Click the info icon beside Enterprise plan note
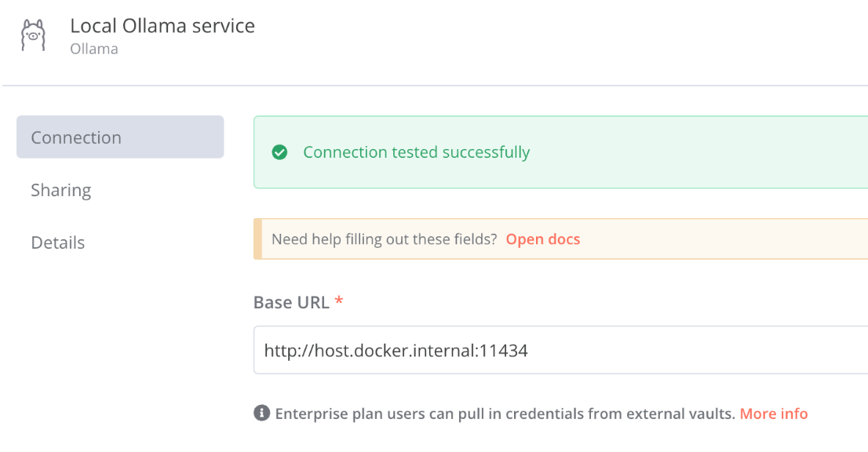This screenshot has width=868, height=452. pos(262,413)
